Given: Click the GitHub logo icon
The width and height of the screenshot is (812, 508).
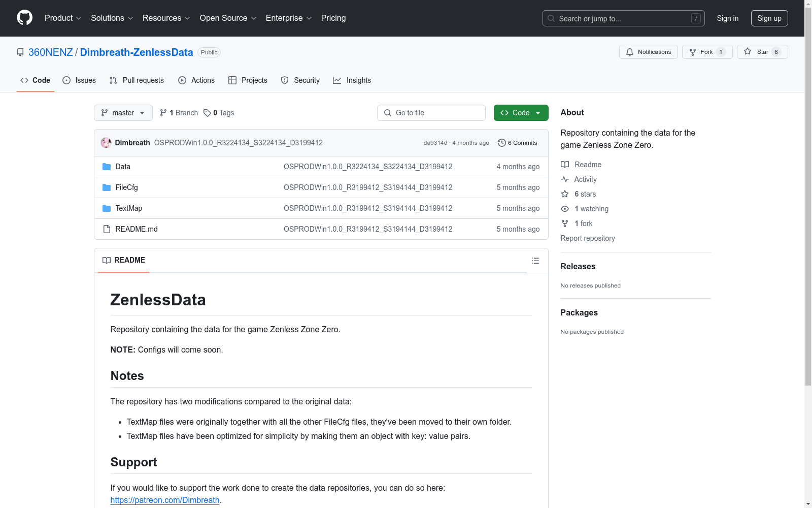Looking at the screenshot, I should tap(24, 18).
